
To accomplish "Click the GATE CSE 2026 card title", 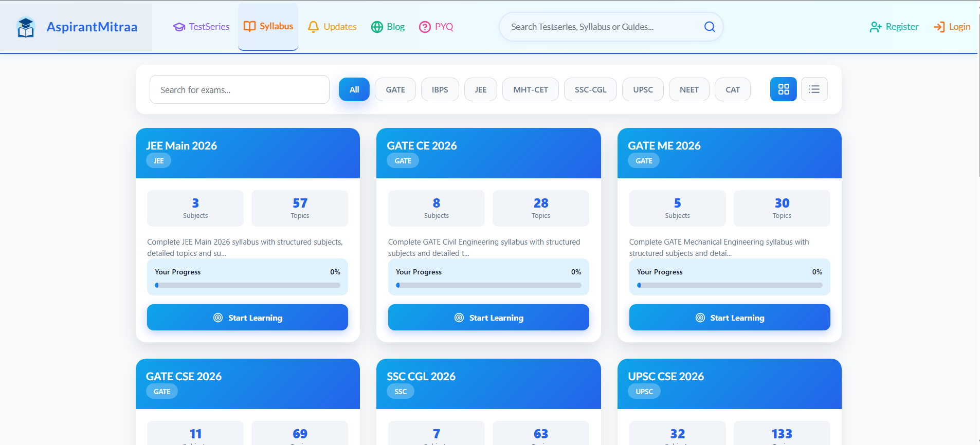I will click(184, 376).
